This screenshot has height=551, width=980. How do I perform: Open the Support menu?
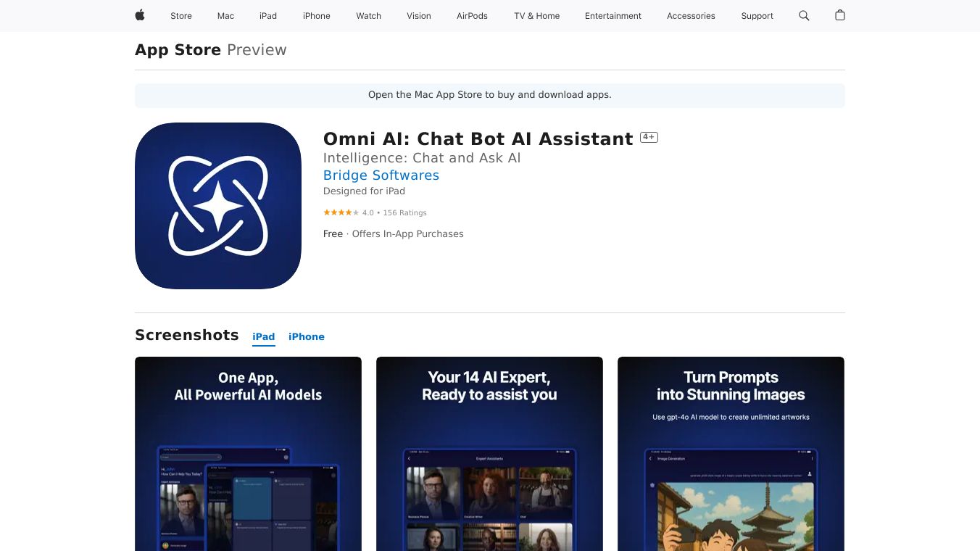point(757,16)
